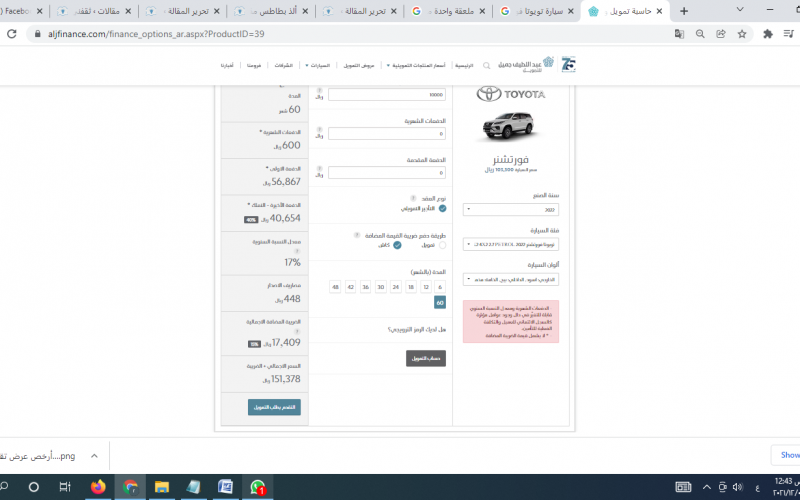Viewport: 800px width, 500px height.
Task: Go to الرئيسية in site navigation
Action: [x=464, y=65]
